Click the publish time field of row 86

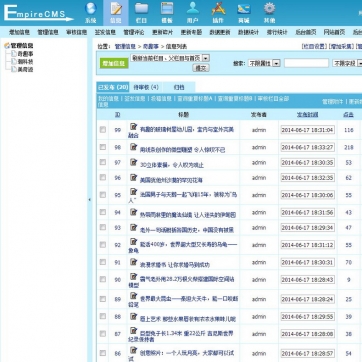coord(307,353)
